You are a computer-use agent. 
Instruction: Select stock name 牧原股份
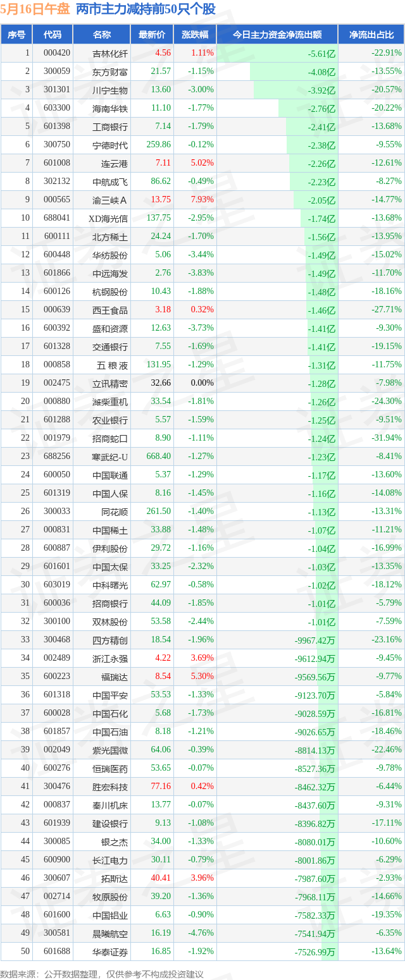pos(110,897)
